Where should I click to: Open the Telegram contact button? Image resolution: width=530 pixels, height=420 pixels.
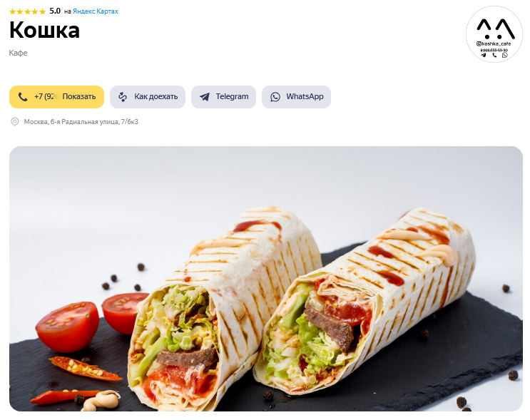tap(223, 97)
